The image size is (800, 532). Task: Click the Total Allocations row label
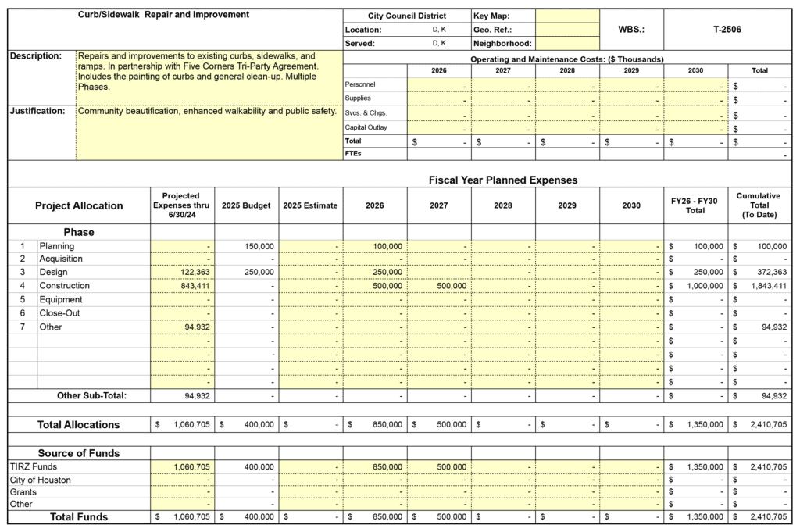pos(79,425)
